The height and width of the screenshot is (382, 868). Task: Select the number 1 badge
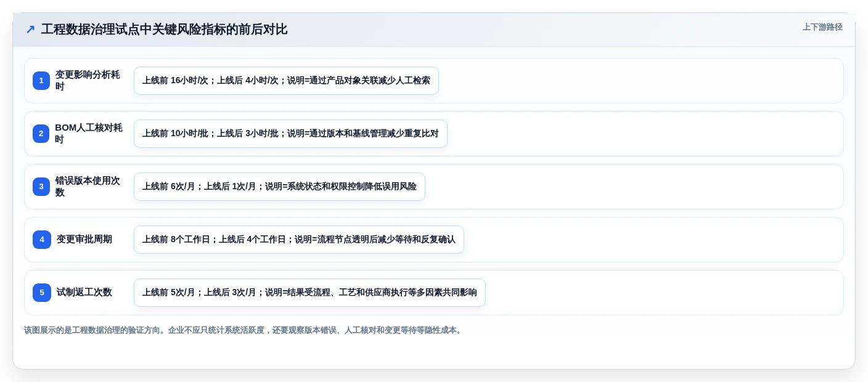(41, 81)
